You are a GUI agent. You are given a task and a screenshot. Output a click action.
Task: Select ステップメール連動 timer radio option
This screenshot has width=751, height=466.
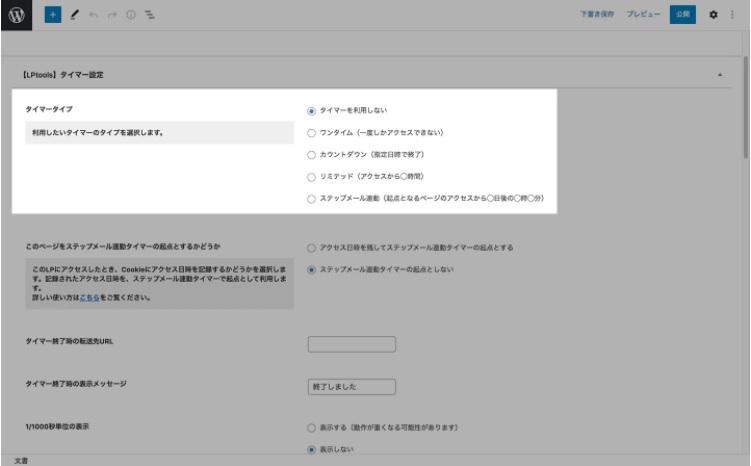click(311, 199)
